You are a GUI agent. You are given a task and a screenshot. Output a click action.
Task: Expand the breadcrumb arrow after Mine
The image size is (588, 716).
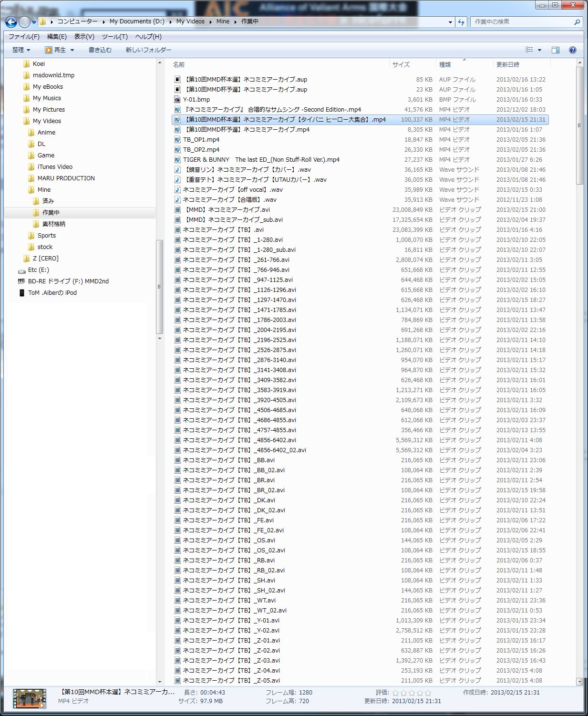coord(235,21)
